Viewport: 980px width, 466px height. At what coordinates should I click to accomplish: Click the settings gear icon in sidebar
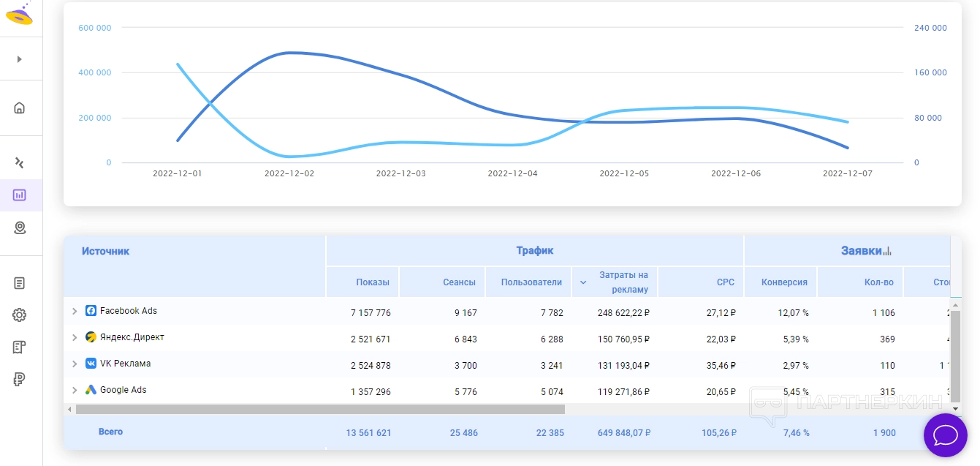pyautogui.click(x=20, y=315)
